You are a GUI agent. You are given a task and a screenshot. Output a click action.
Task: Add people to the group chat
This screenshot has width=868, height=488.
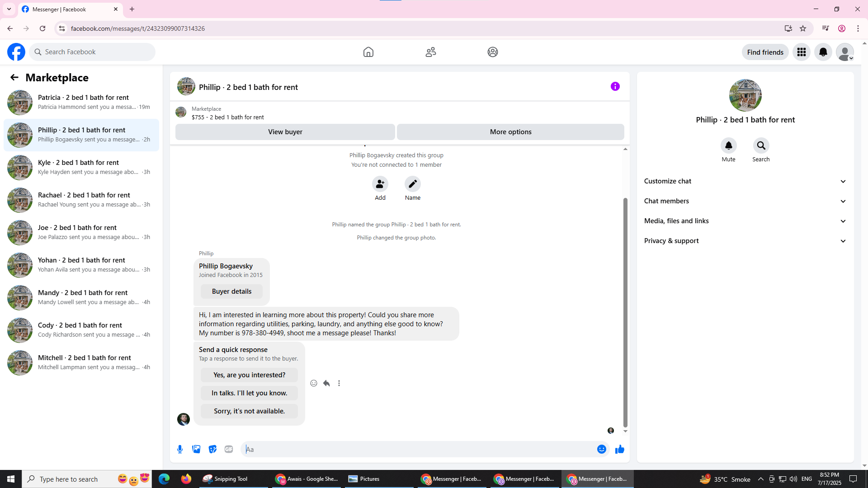[x=380, y=184]
